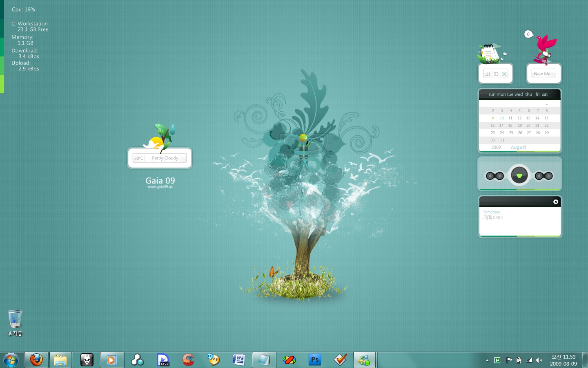Open Action Center flag tray icon

tap(509, 360)
